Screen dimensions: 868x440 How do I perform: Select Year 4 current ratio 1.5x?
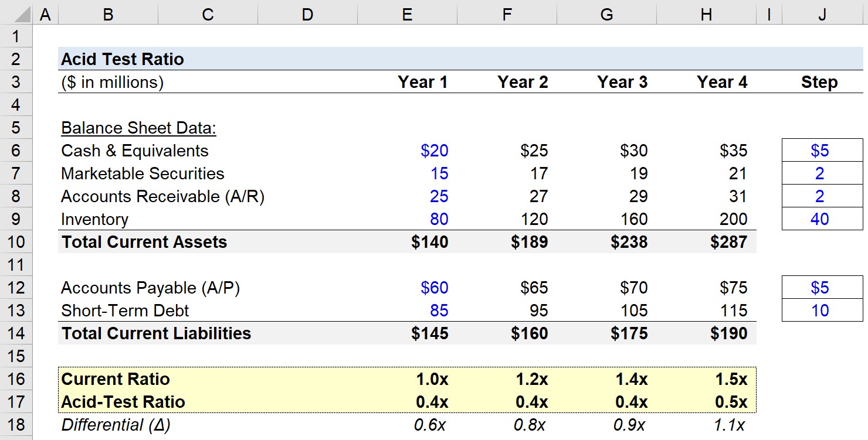(731, 379)
